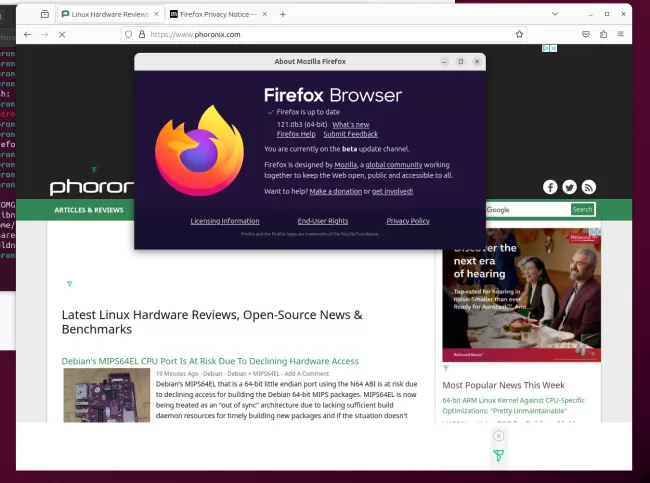Open the What's new link
Screen dimensions: 650x483
point(351,125)
